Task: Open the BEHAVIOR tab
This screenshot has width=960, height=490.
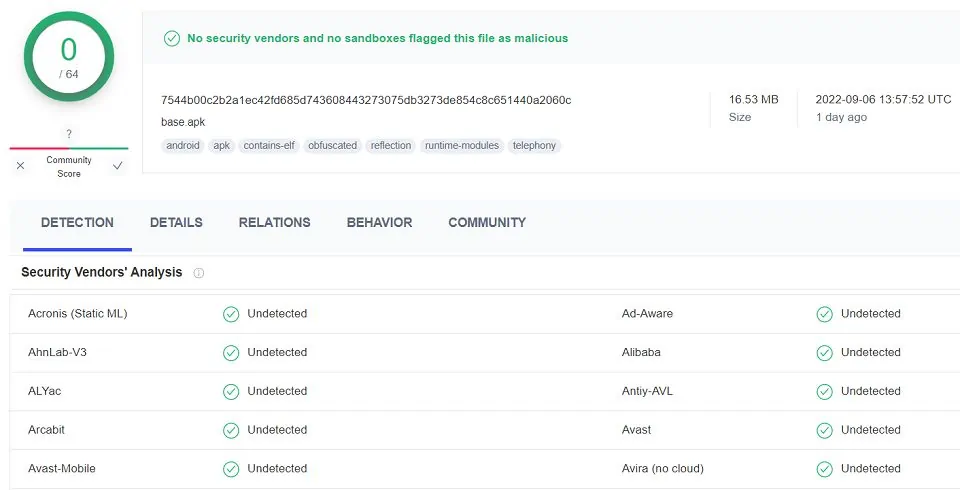Action: point(380,222)
